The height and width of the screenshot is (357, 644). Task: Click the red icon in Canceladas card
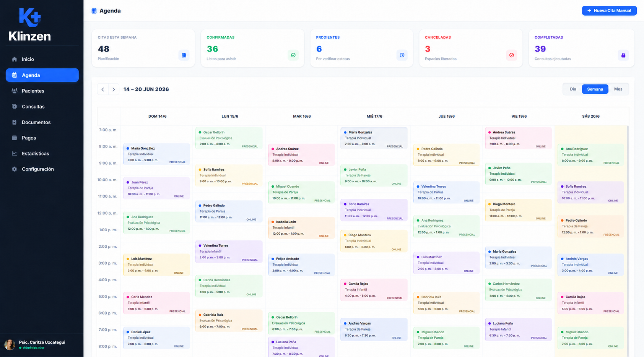coord(511,55)
